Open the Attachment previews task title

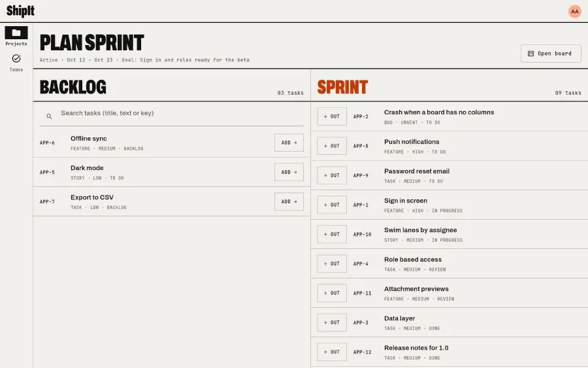click(416, 289)
